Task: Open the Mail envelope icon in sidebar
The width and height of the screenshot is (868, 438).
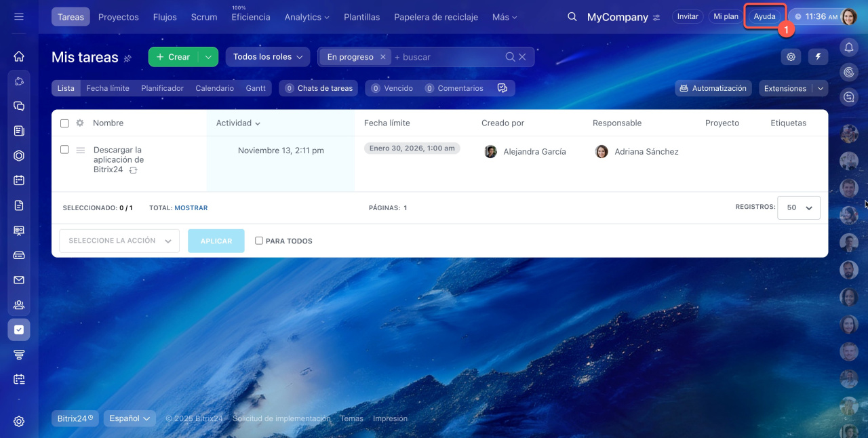Action: (19, 280)
